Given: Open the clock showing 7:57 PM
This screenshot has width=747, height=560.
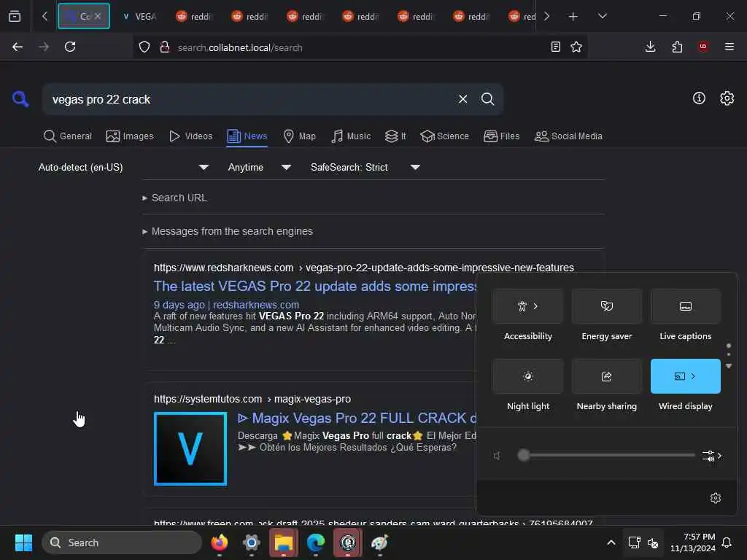Looking at the screenshot, I should (x=693, y=542).
